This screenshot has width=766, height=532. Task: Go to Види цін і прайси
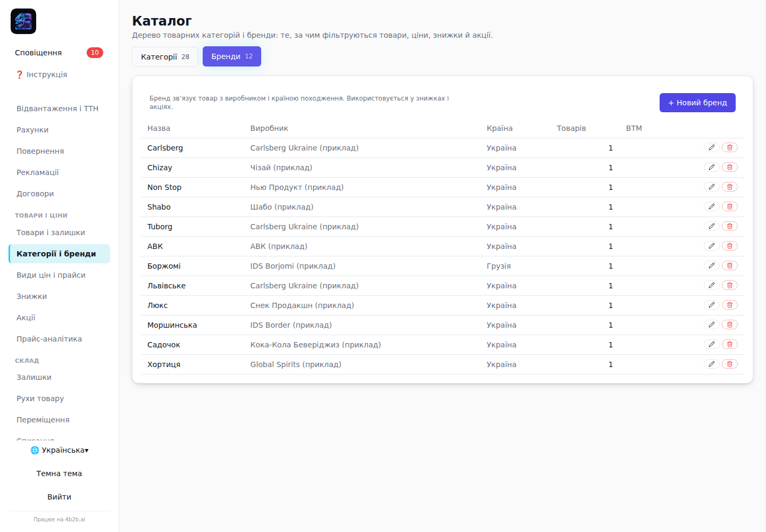[59, 275]
